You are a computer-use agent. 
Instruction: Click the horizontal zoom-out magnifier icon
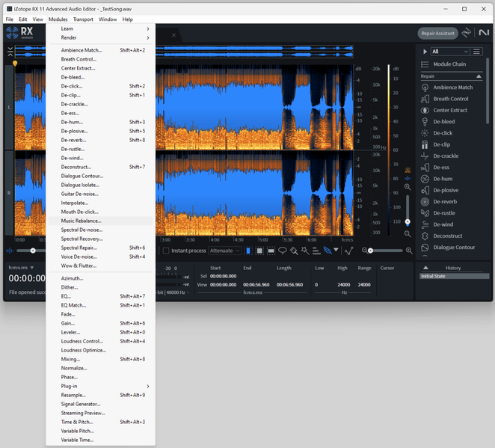pyautogui.click(x=364, y=251)
